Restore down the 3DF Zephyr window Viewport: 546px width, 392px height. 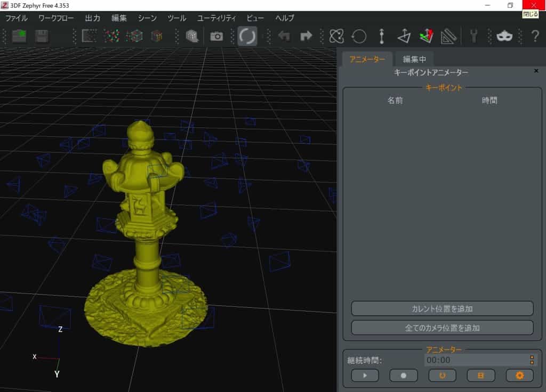point(510,5)
